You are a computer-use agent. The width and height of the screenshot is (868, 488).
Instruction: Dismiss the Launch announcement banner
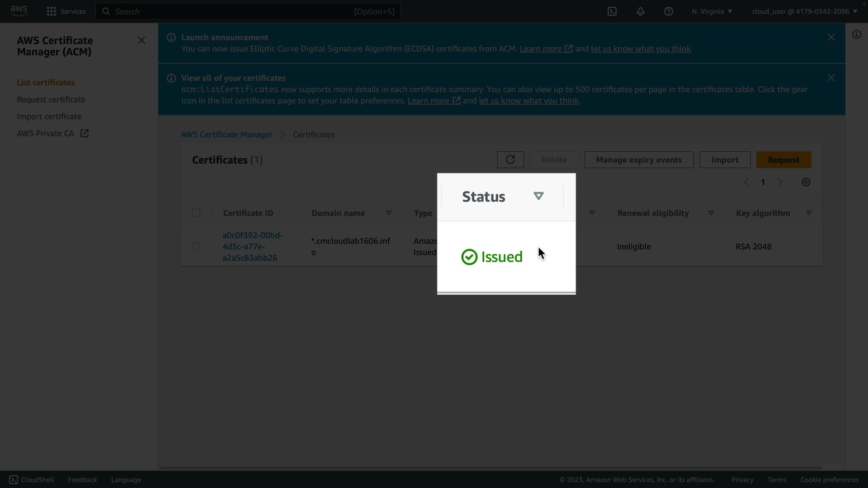[831, 38]
